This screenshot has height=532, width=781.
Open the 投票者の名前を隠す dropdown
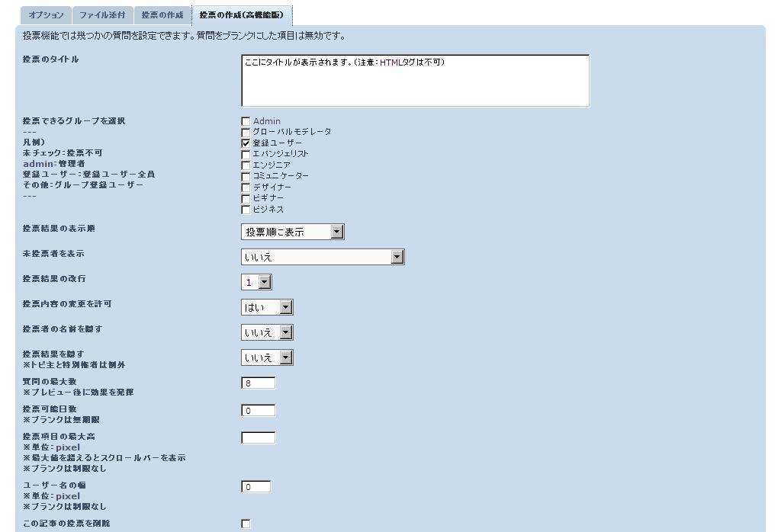(x=268, y=332)
